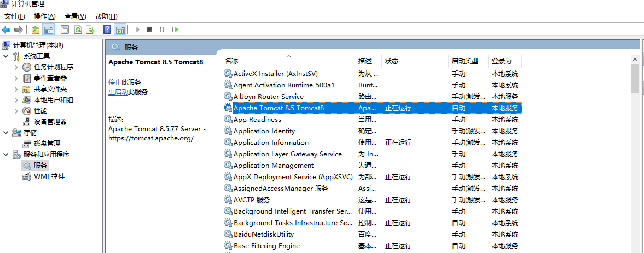Expand the 共享文件夹 node
Screen dimensions: 644x253
coord(16,89)
